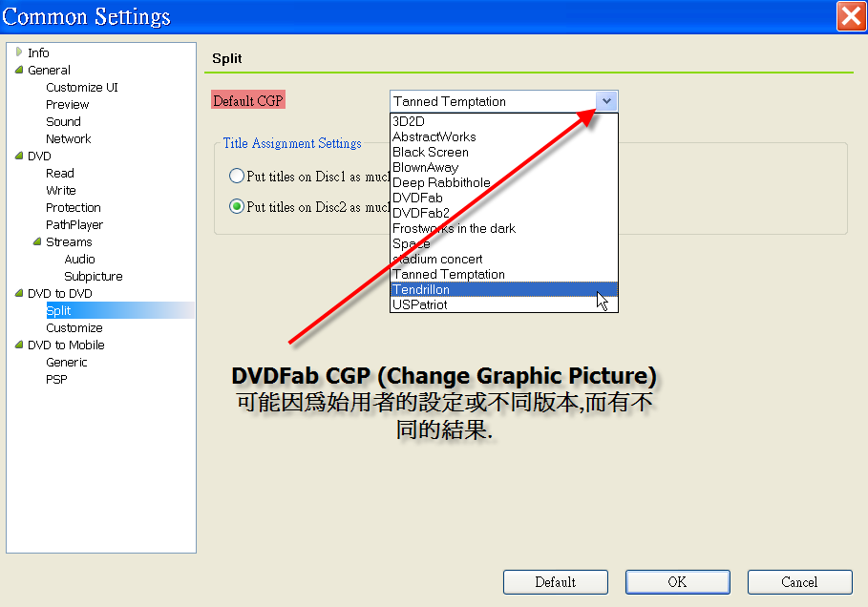Image resolution: width=868 pixels, height=607 pixels.
Task: Open Audio streams settings
Action: [79, 259]
